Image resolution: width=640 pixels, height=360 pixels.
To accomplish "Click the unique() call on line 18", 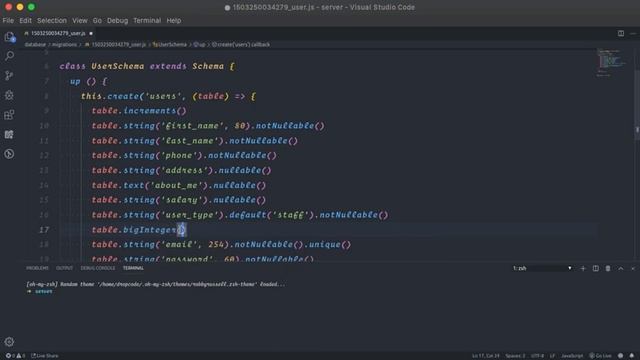I will point(330,244).
